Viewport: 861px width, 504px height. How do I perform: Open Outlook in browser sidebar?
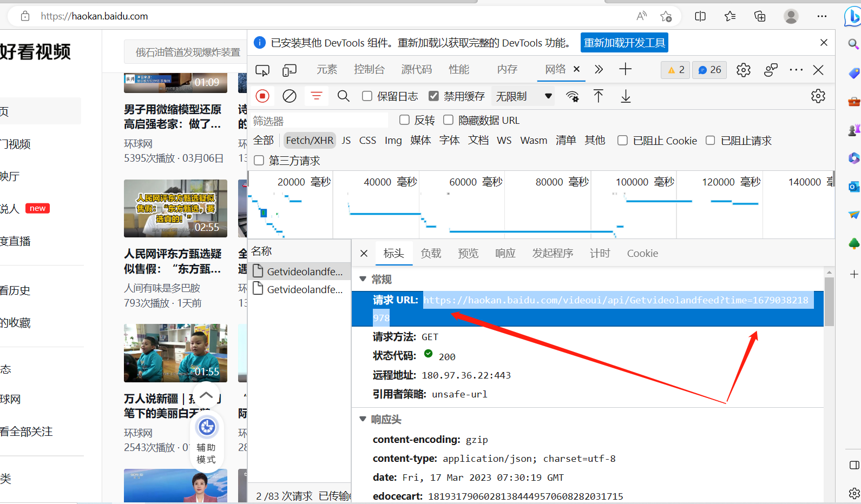coord(854,187)
